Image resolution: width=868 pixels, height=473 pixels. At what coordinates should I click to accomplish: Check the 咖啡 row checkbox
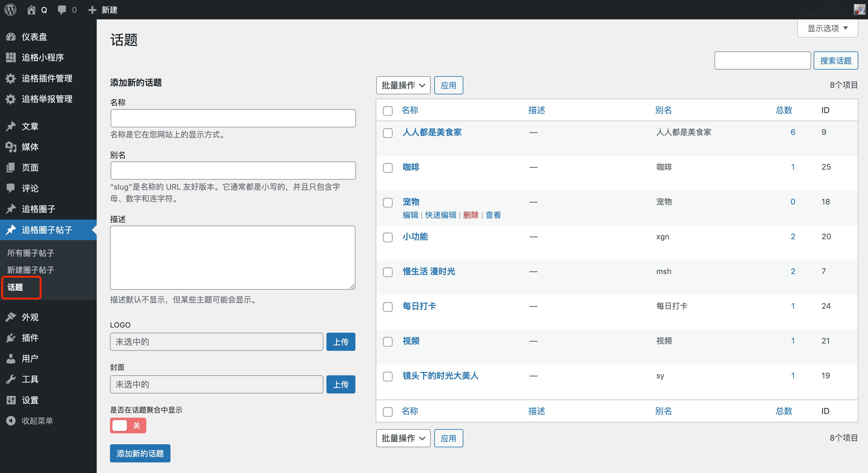(387, 168)
